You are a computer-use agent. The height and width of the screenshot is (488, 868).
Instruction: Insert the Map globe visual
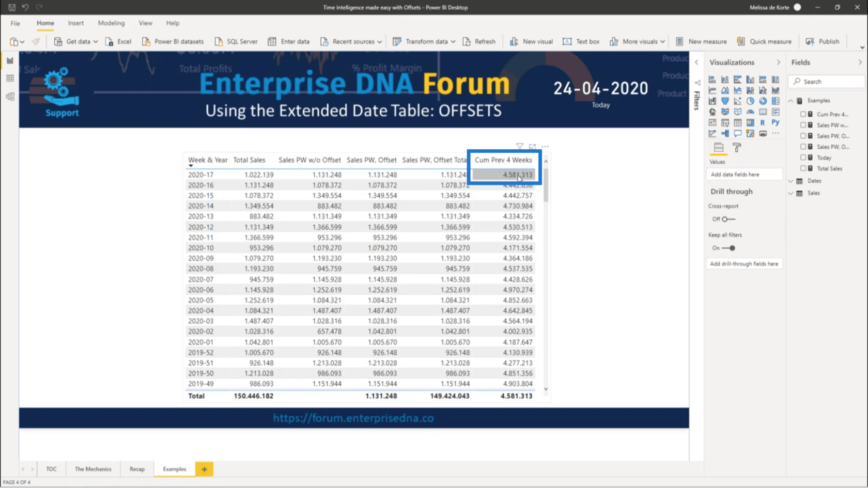coord(712,112)
